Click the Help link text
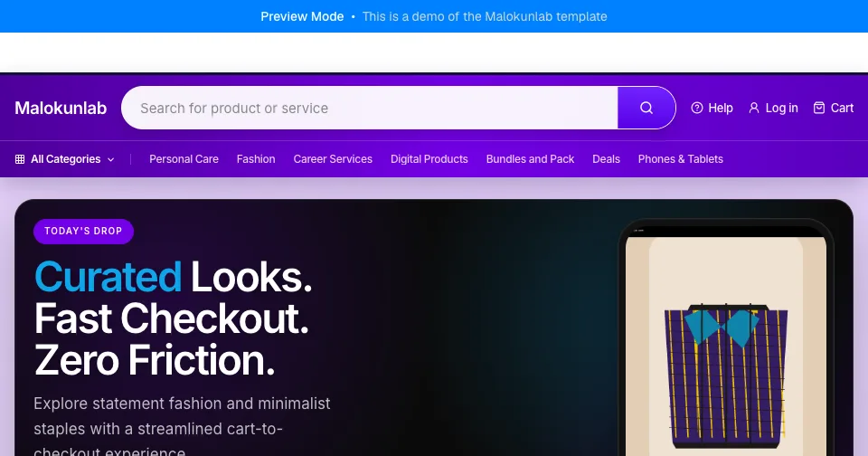The height and width of the screenshot is (456, 868). [721, 108]
